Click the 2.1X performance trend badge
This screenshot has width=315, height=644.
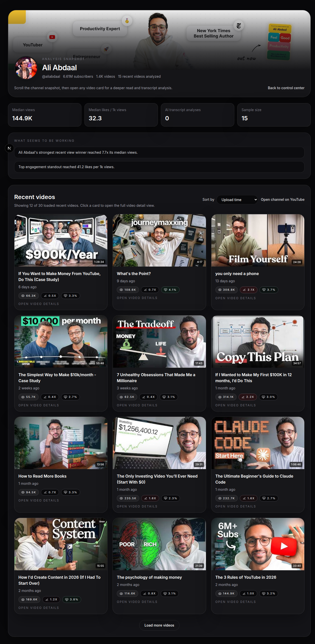248,290
